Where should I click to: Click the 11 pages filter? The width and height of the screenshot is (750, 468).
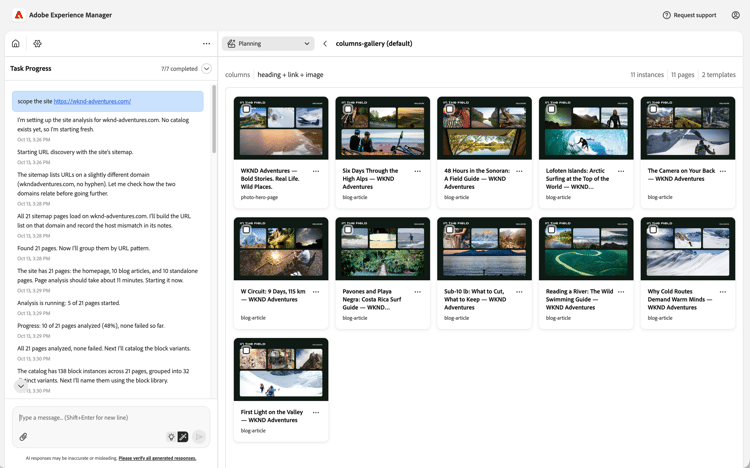point(683,75)
